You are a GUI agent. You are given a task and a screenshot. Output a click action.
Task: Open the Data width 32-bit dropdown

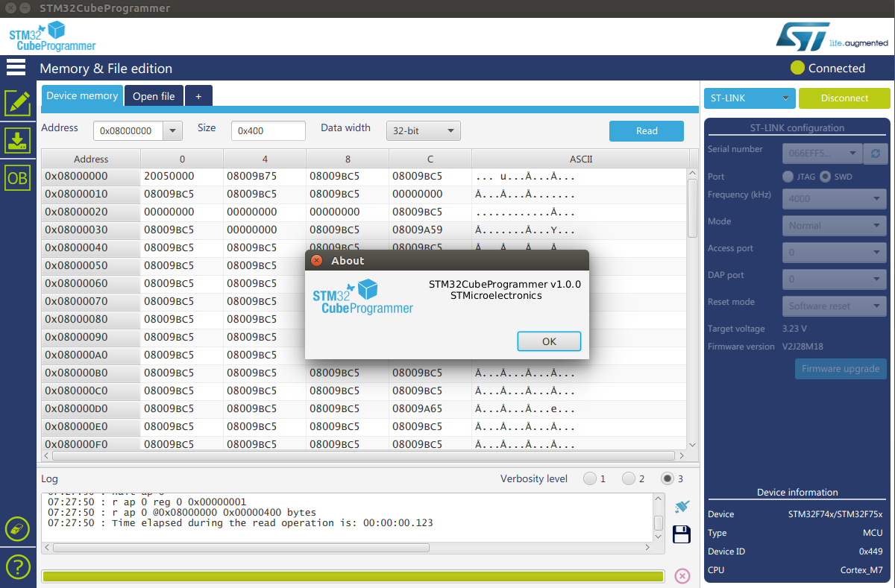coord(423,130)
